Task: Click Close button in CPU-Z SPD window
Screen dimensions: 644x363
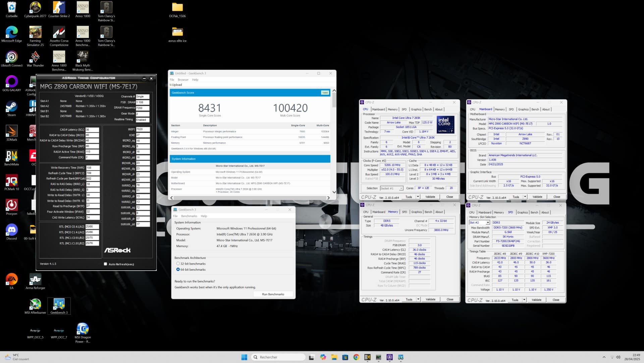Action: click(556, 300)
